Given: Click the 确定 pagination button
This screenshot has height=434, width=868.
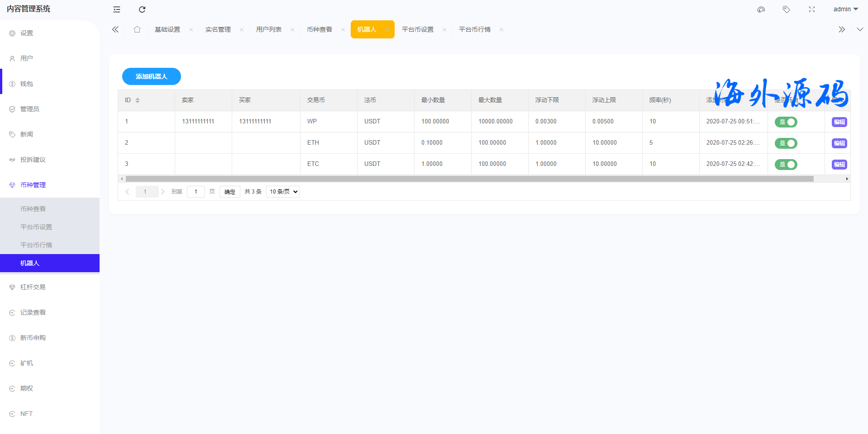Looking at the screenshot, I should tap(230, 192).
